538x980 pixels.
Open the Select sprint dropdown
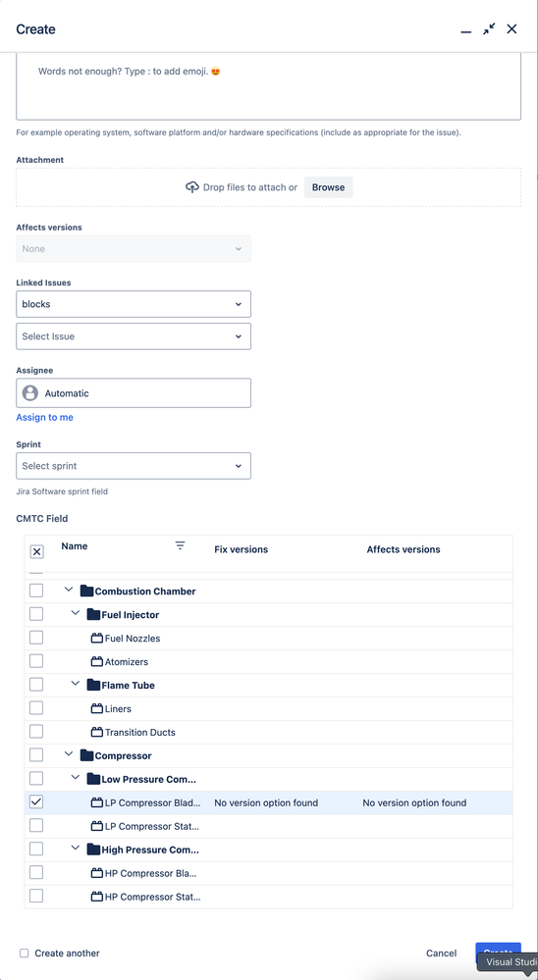134,466
